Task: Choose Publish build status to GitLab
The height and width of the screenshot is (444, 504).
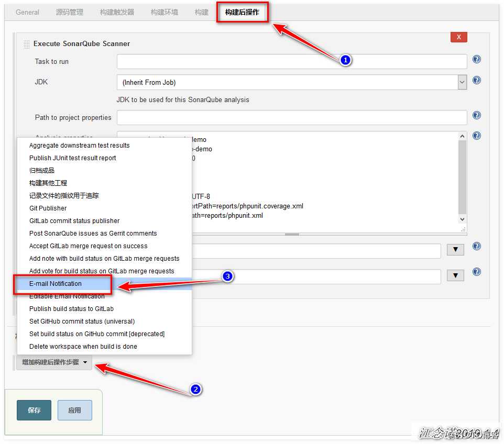Action: [104, 308]
